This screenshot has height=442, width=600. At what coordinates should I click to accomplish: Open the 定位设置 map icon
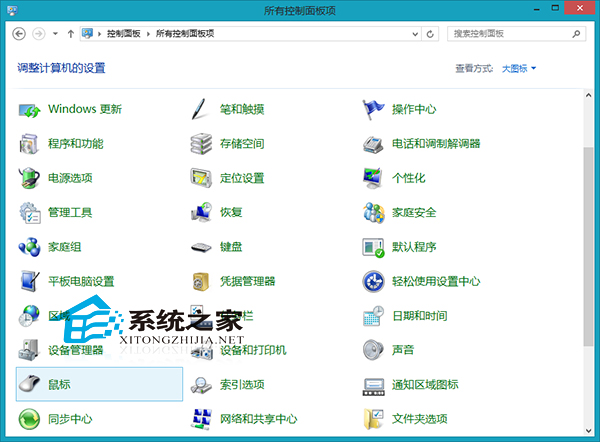click(x=201, y=178)
